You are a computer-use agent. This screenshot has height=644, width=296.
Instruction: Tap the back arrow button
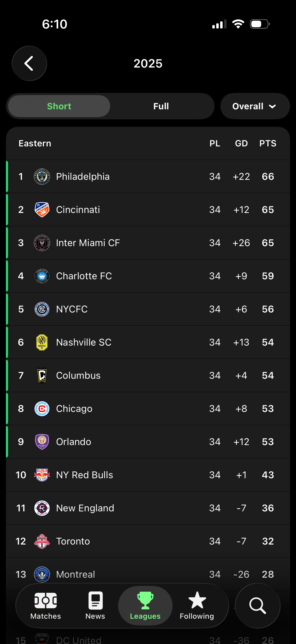(x=29, y=63)
